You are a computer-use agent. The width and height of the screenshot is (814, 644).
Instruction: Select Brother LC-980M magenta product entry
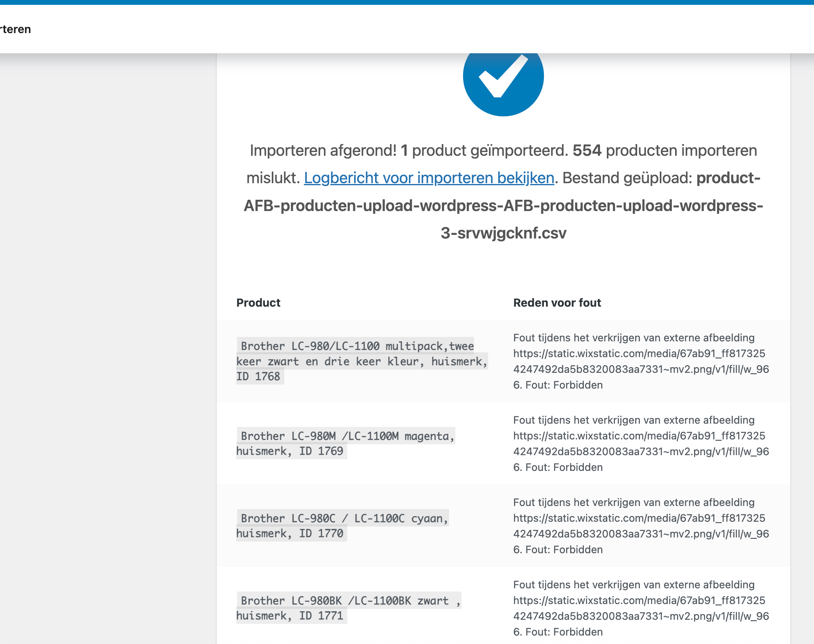coord(346,443)
